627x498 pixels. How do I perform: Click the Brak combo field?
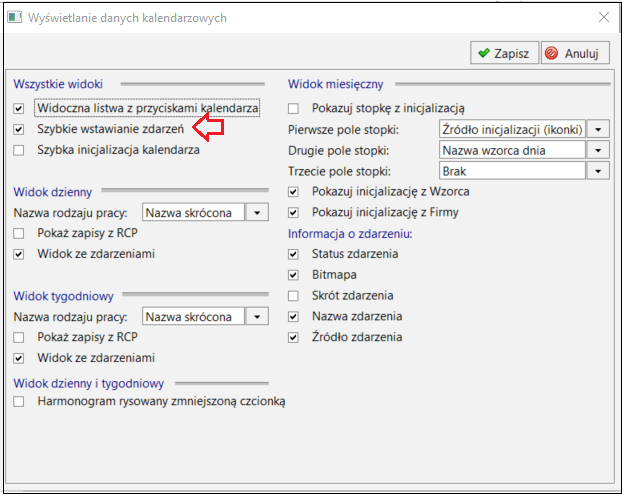click(x=512, y=171)
